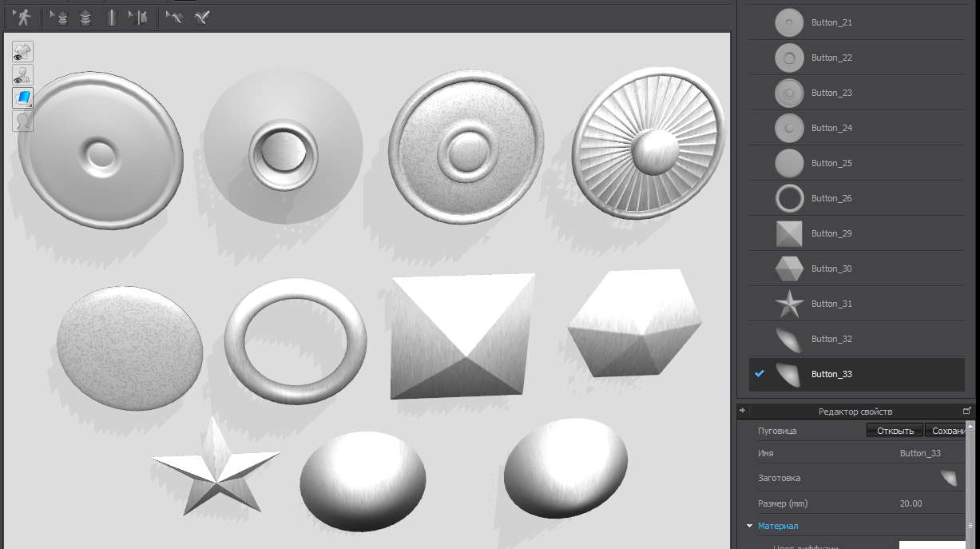980x549 pixels.
Task: Click the layered garment icon with arrow
Action: 58,17
